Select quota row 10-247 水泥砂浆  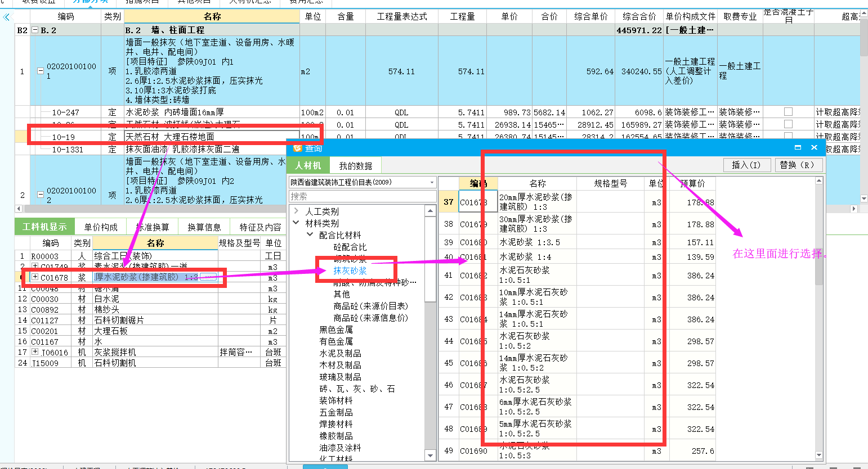pyautogui.click(x=437, y=112)
